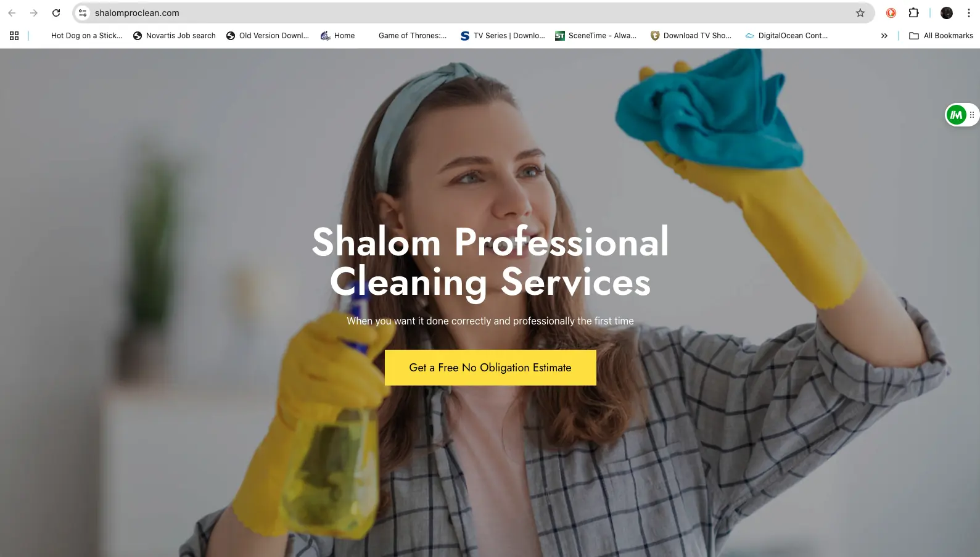
Task: Click Get a Free No Obligation Estimate
Action: 490,368
